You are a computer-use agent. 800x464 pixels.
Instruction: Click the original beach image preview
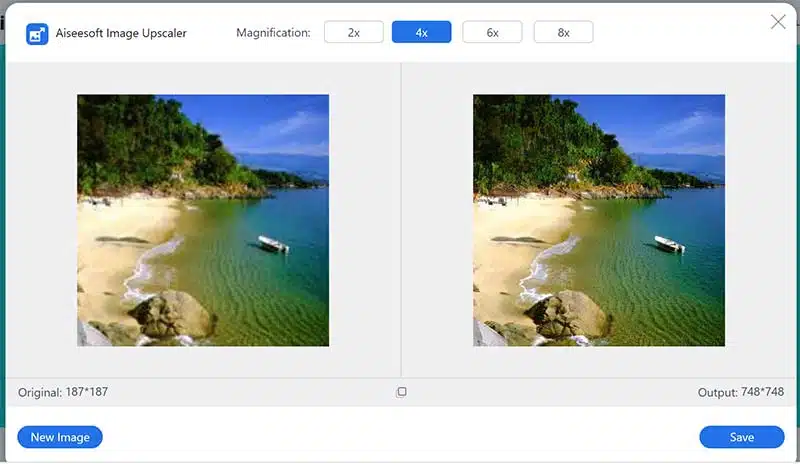[203, 220]
